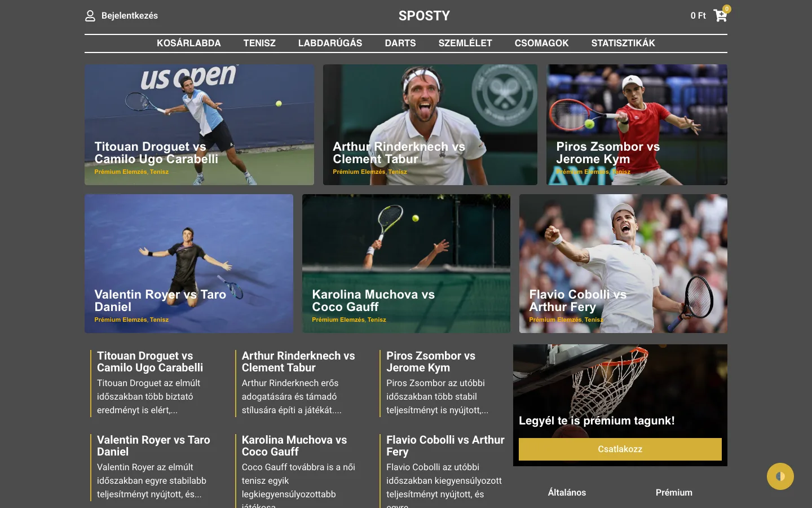Open the Piros Zsombor vs Kym image card

click(x=637, y=125)
